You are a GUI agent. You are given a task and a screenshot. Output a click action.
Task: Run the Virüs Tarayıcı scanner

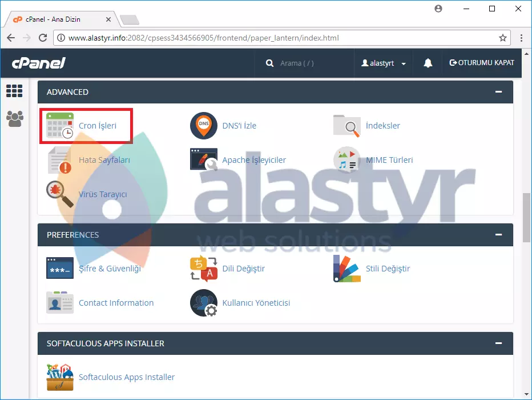tap(103, 194)
